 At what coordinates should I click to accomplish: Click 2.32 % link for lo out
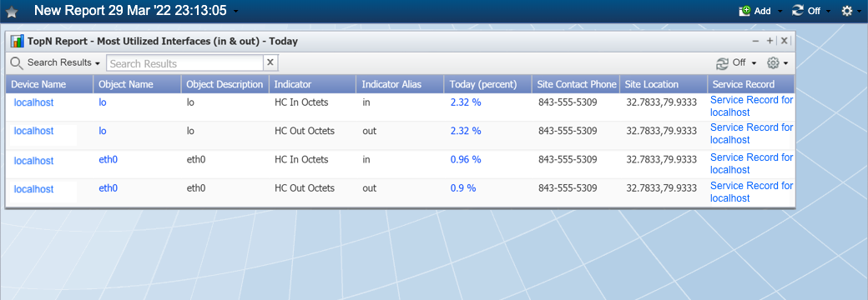pos(466,131)
